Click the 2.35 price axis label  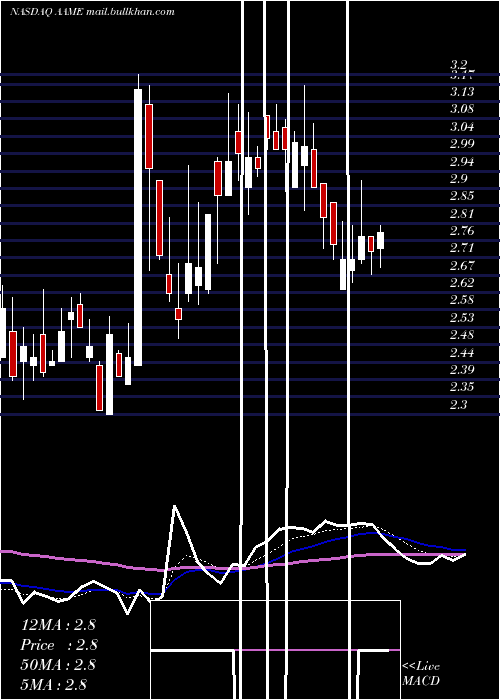tap(462, 387)
